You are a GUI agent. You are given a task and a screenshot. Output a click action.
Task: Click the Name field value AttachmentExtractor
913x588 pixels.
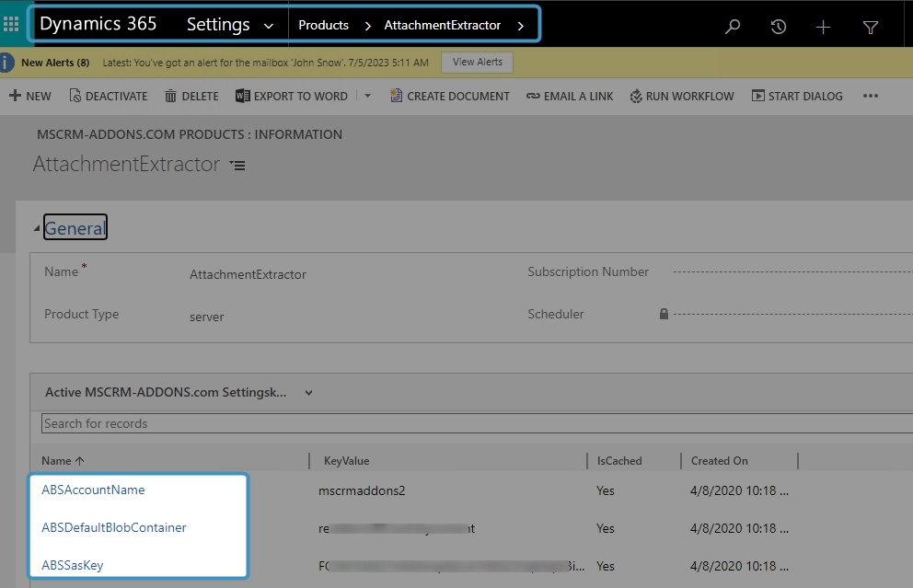pyautogui.click(x=248, y=274)
